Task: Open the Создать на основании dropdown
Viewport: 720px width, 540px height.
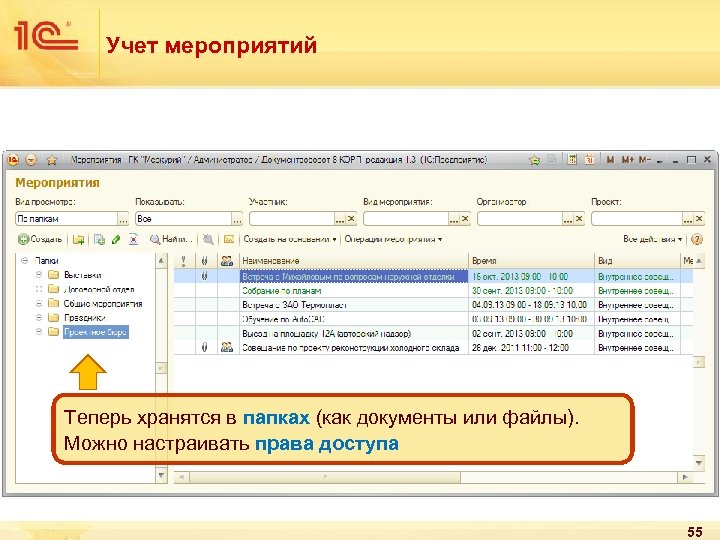Action: click(290, 239)
